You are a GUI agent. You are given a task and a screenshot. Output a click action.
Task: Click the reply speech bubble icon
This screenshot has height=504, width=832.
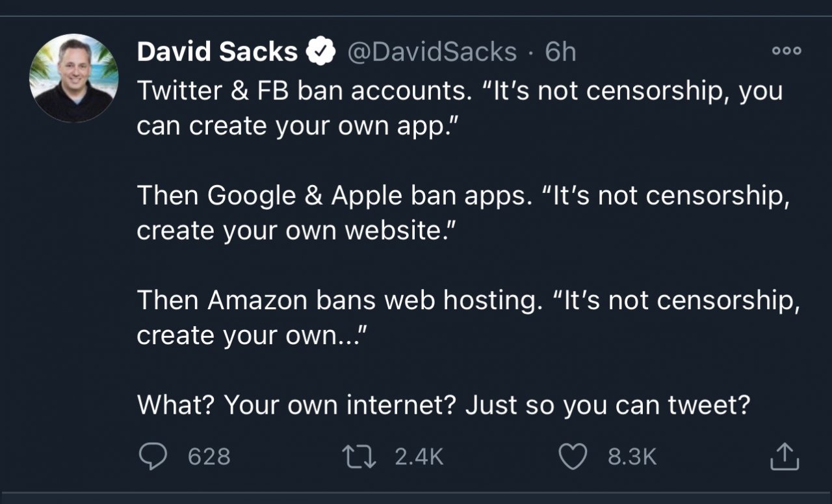point(152,456)
